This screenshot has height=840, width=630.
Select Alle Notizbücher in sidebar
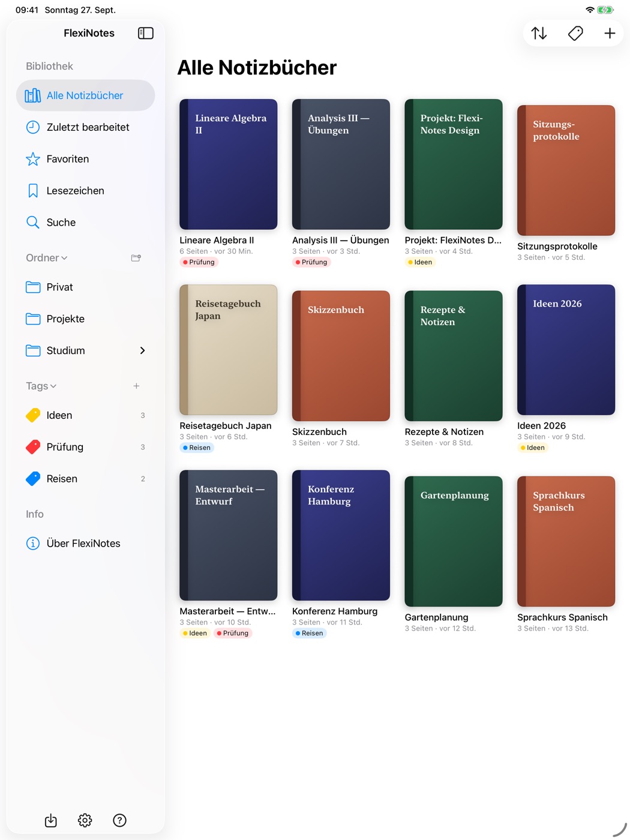click(x=85, y=95)
